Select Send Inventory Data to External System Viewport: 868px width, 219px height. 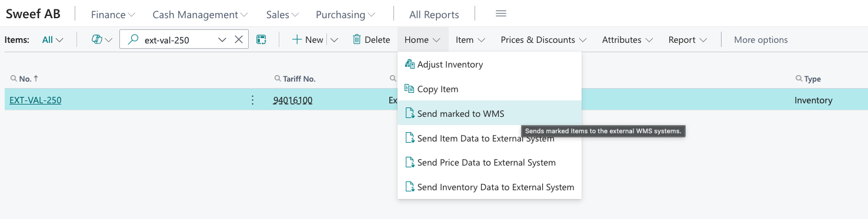coord(489,187)
